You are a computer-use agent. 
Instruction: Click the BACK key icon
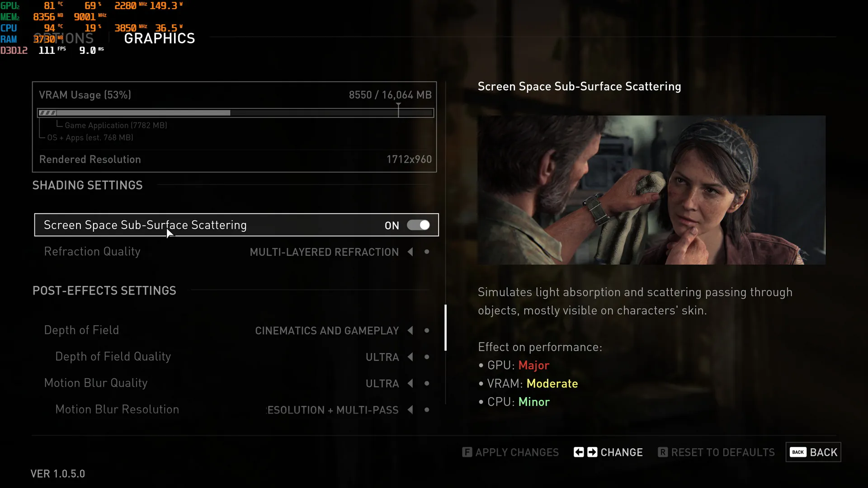[798, 452]
